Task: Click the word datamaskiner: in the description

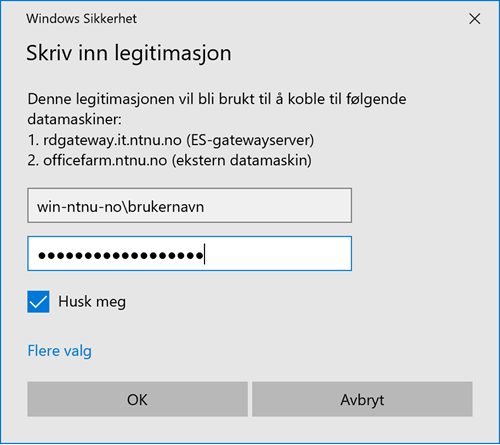Action: [x=75, y=120]
